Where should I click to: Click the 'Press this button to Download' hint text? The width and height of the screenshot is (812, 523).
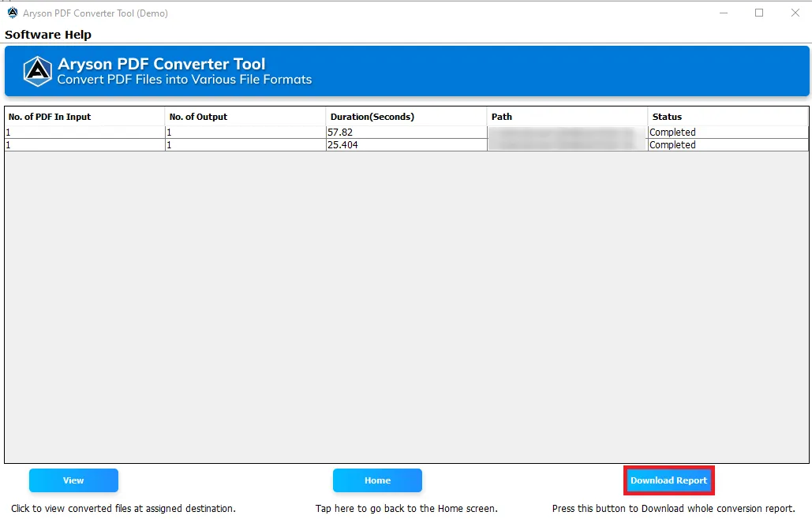[673, 509]
